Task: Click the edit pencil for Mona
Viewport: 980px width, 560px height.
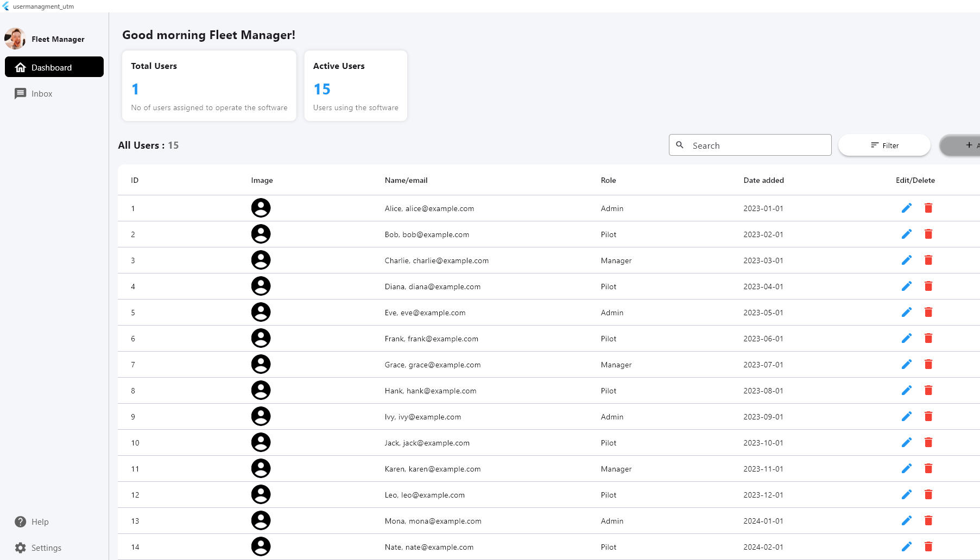Action: tap(906, 520)
